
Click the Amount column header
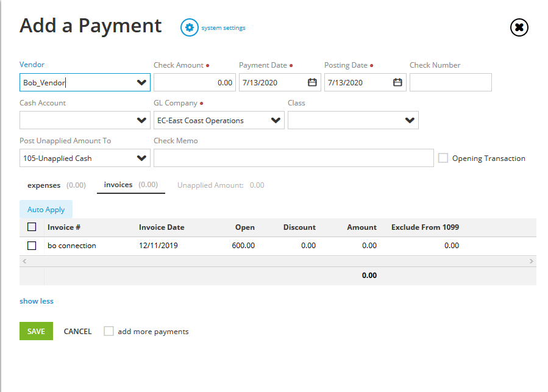[361, 227]
